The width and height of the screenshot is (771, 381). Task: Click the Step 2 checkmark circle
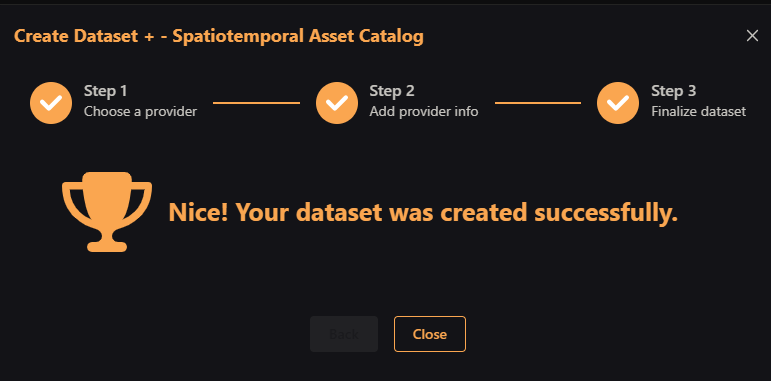[x=337, y=103]
